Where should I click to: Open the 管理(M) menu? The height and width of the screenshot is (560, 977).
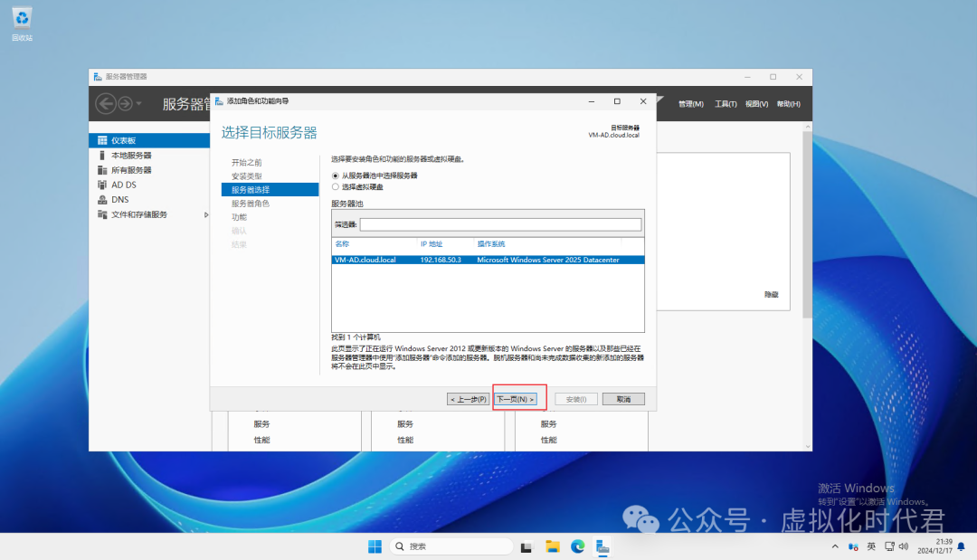coord(690,104)
